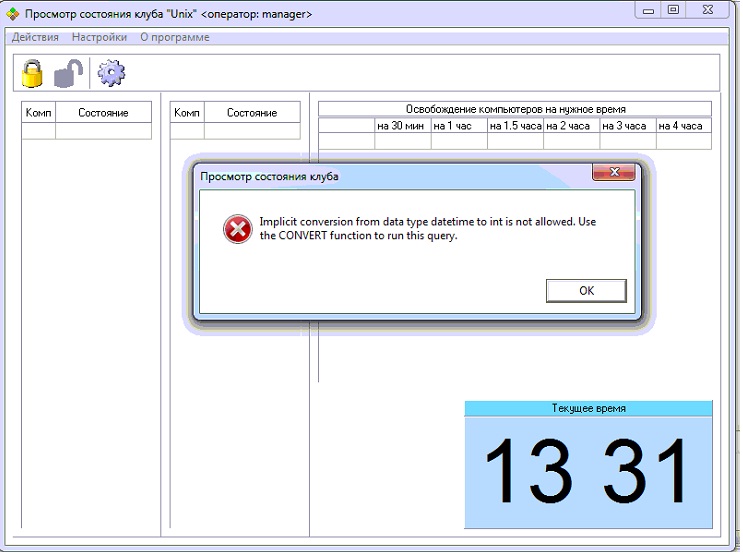The height and width of the screenshot is (554, 743).
Task: Open settings via the gear icon
Action: coord(111,73)
